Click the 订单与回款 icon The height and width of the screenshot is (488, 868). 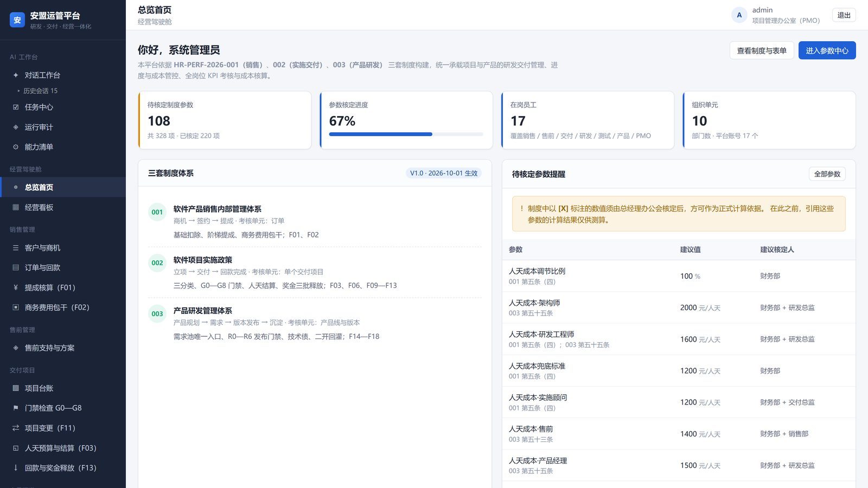tap(16, 268)
